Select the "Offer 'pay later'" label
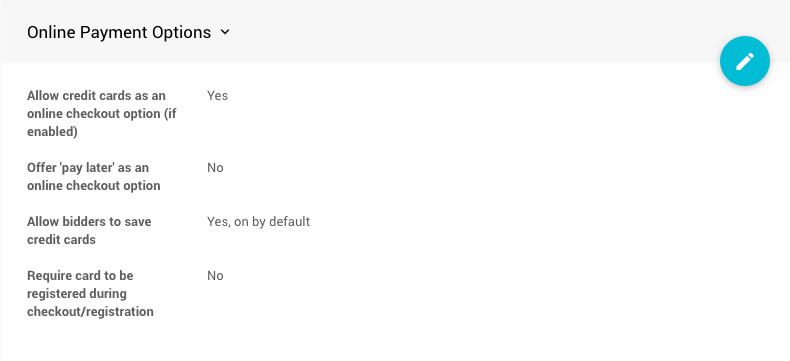Screen dimensions: 790x361 [x=88, y=168]
